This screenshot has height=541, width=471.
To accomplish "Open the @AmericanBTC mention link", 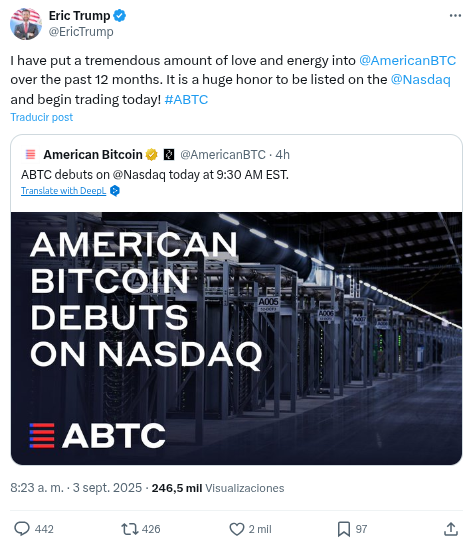I will pyautogui.click(x=408, y=60).
